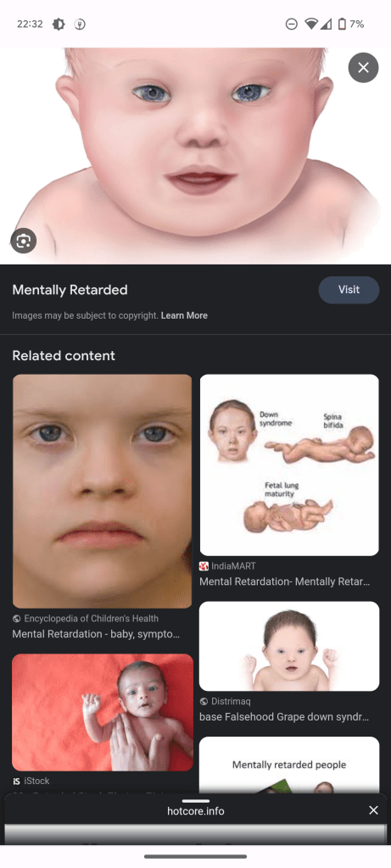The image size is (391, 868).
Task: Tap the main illustration at top
Action: click(195, 156)
